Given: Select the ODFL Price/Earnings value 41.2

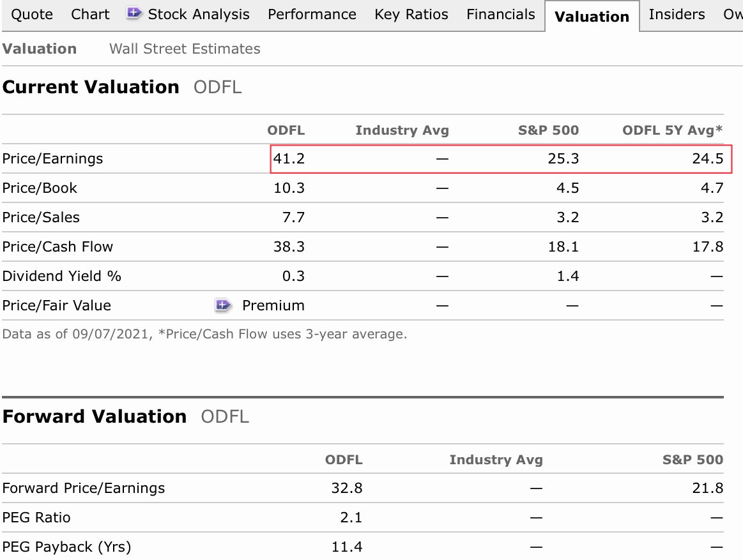Looking at the screenshot, I should coord(289,159).
